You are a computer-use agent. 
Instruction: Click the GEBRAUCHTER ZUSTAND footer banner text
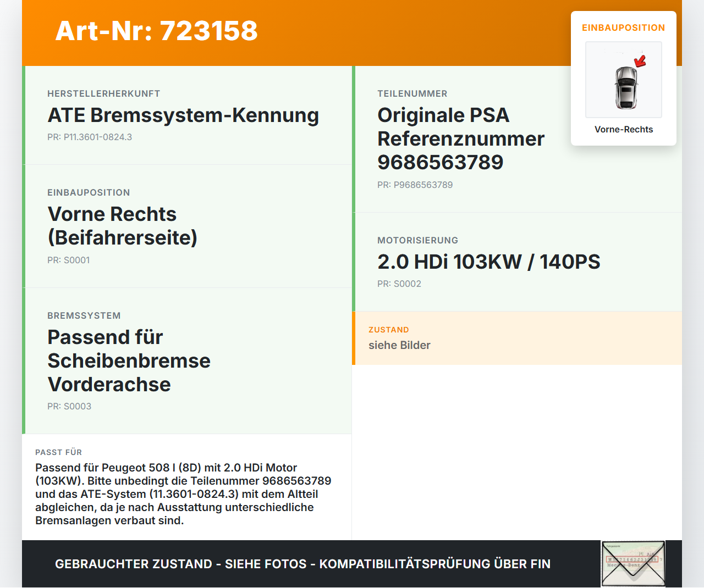302,564
